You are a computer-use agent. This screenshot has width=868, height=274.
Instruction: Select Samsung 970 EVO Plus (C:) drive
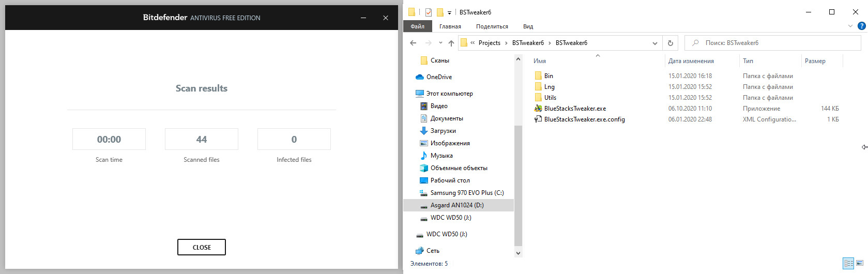467,193
